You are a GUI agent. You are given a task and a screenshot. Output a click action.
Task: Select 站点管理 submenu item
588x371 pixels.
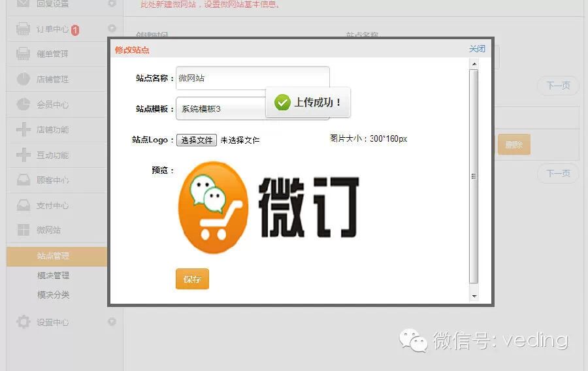pos(57,256)
